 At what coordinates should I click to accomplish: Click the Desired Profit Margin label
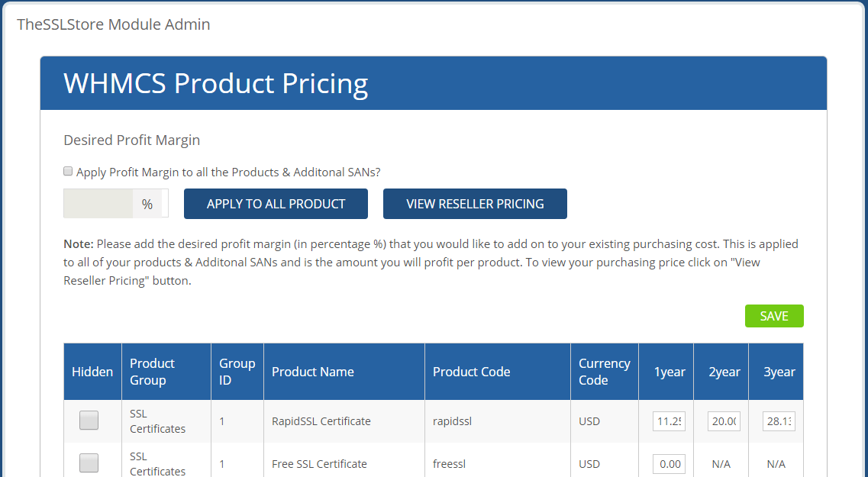pyautogui.click(x=132, y=140)
